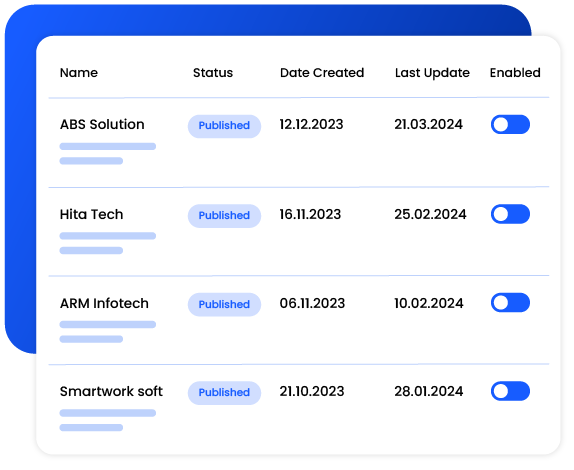Click the Published badge for Smartwork soft
Image resolution: width=574 pixels, height=470 pixels.
click(x=224, y=393)
